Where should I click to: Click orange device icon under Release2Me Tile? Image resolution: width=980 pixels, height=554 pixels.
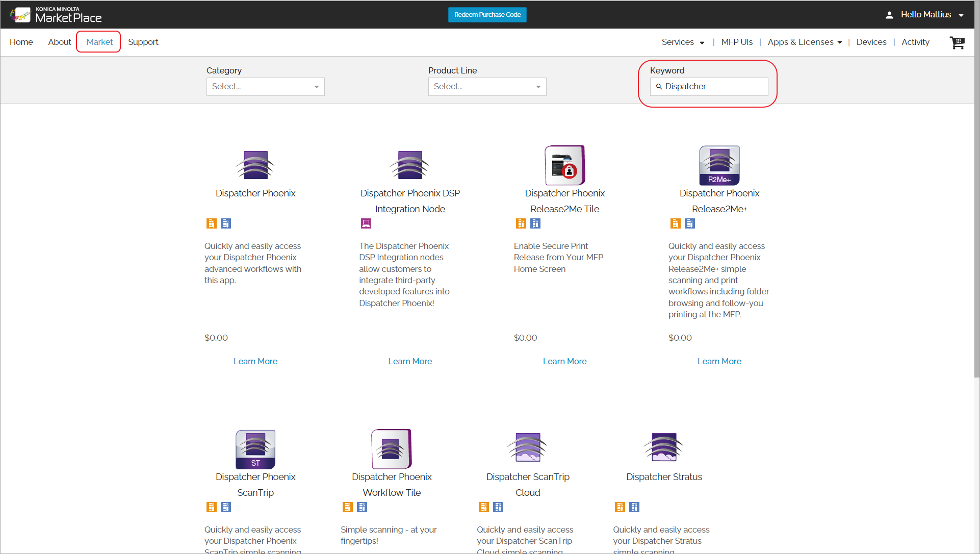521,223
